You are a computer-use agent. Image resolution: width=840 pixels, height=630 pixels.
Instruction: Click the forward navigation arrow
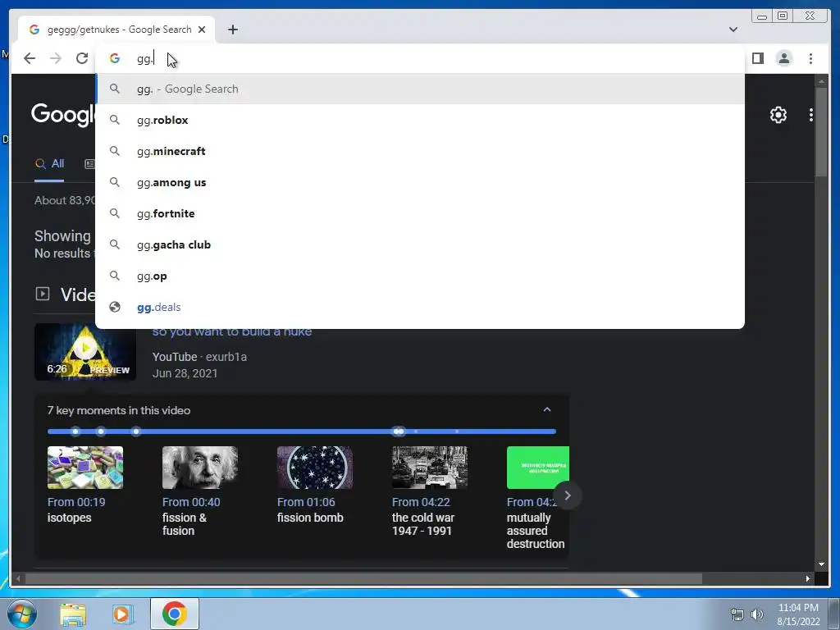click(x=56, y=58)
